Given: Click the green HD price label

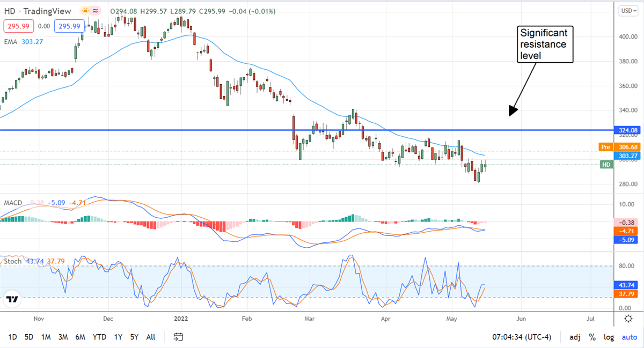Looking at the screenshot, I should point(607,165).
